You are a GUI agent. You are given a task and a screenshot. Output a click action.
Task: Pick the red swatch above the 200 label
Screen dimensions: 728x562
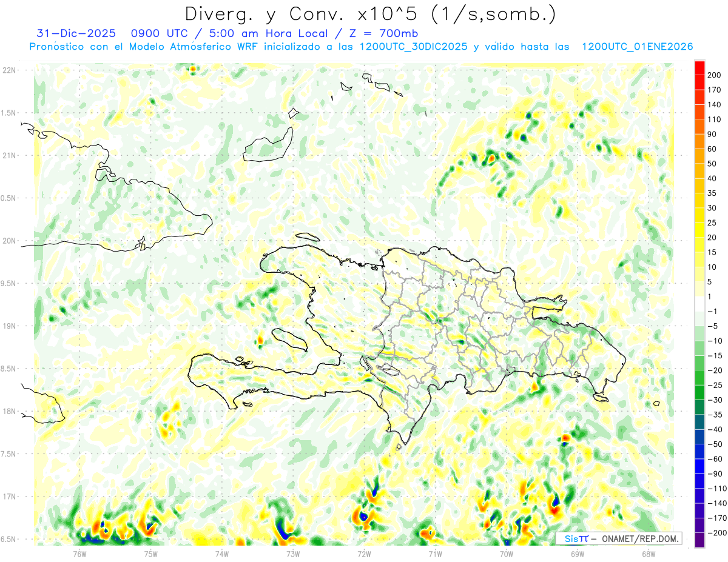point(699,68)
